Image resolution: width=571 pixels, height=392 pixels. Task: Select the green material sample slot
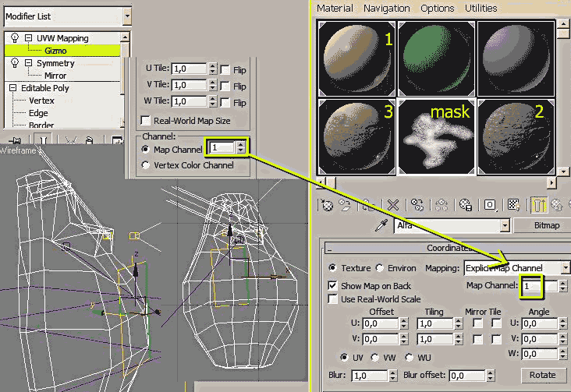pos(436,58)
